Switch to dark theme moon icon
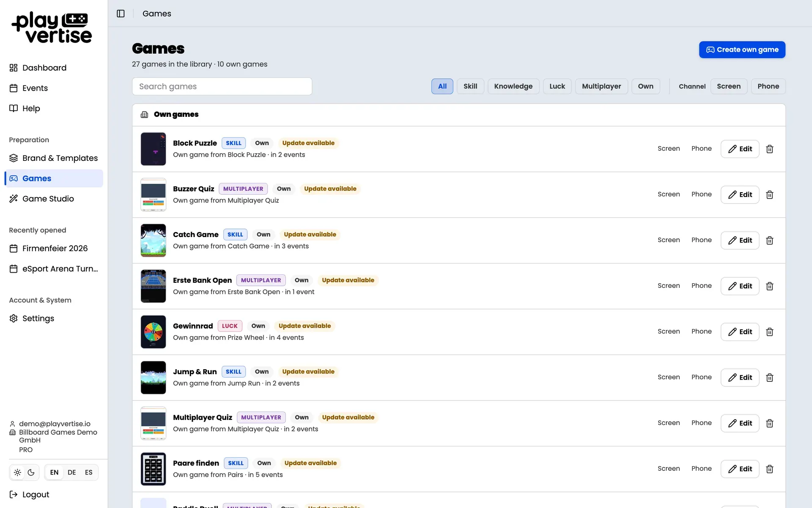This screenshot has height=508, width=812. (x=31, y=472)
